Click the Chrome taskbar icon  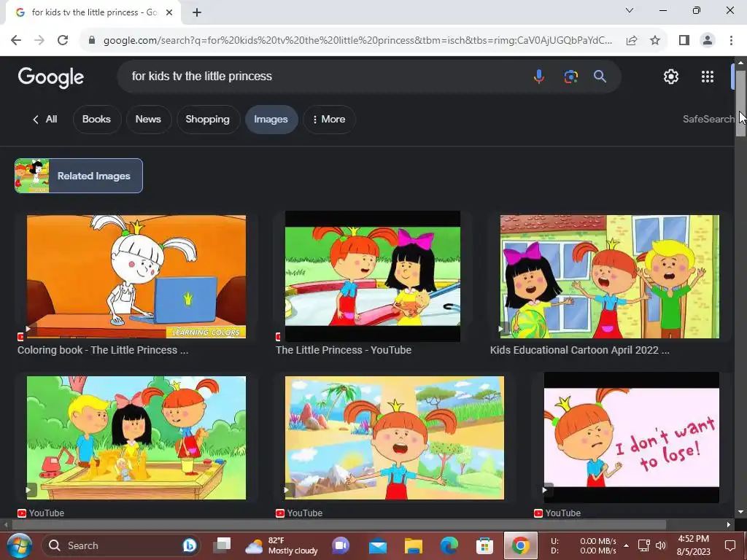(x=521, y=545)
